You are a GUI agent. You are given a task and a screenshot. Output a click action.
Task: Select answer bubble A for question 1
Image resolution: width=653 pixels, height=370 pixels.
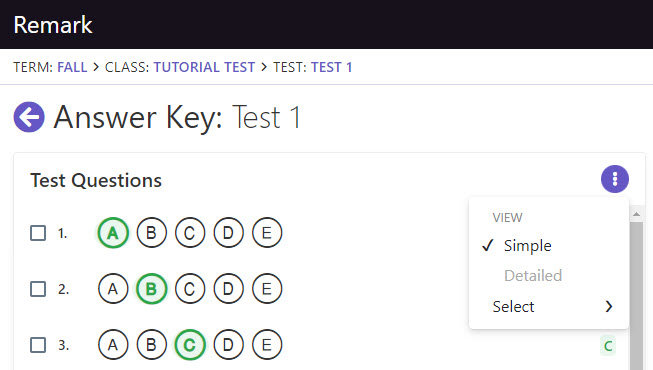point(113,232)
